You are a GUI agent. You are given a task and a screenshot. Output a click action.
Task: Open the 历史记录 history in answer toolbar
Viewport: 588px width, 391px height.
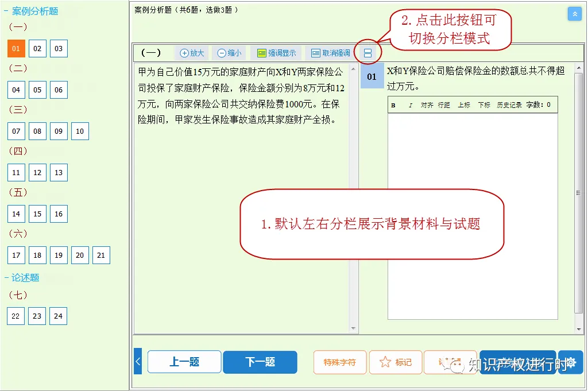click(509, 104)
